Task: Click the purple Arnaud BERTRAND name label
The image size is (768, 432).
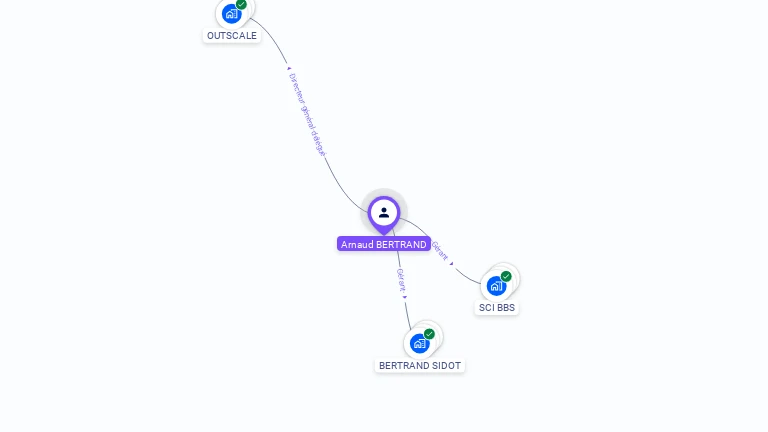Action: pos(384,244)
